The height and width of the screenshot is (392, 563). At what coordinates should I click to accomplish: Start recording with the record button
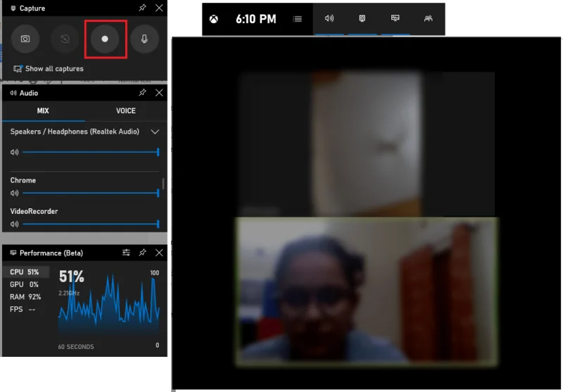105,39
